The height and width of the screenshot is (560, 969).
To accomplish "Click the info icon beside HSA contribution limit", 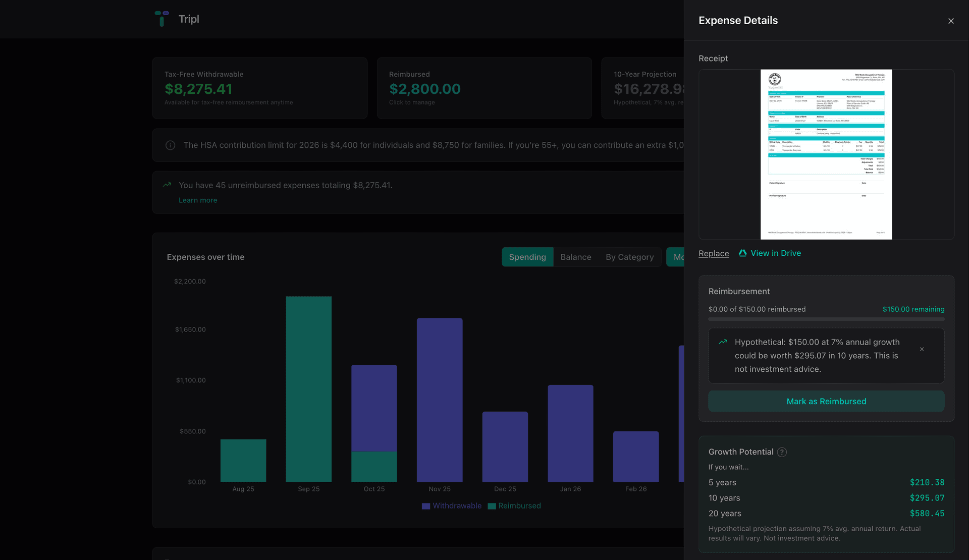I will pos(171,145).
